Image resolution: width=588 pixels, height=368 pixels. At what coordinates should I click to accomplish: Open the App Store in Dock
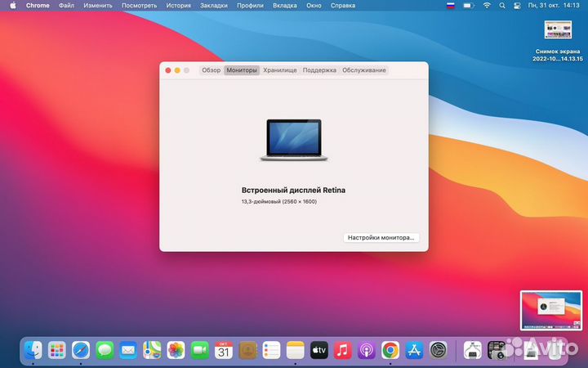tap(414, 350)
